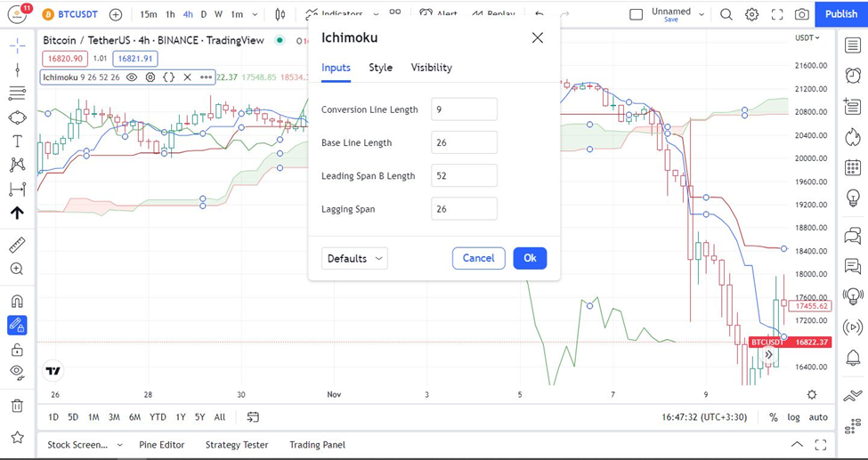The width and height of the screenshot is (868, 460).
Task: Toggle log scale mode
Action: [793, 417]
